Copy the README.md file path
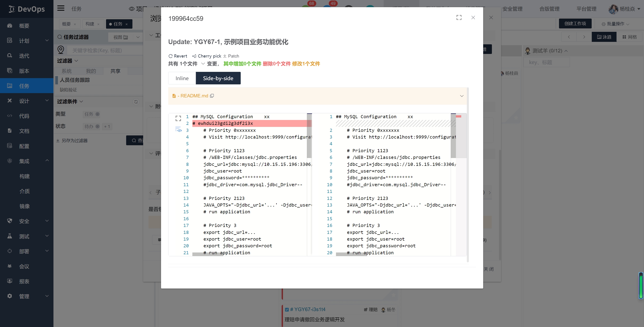The image size is (644, 327). (212, 96)
